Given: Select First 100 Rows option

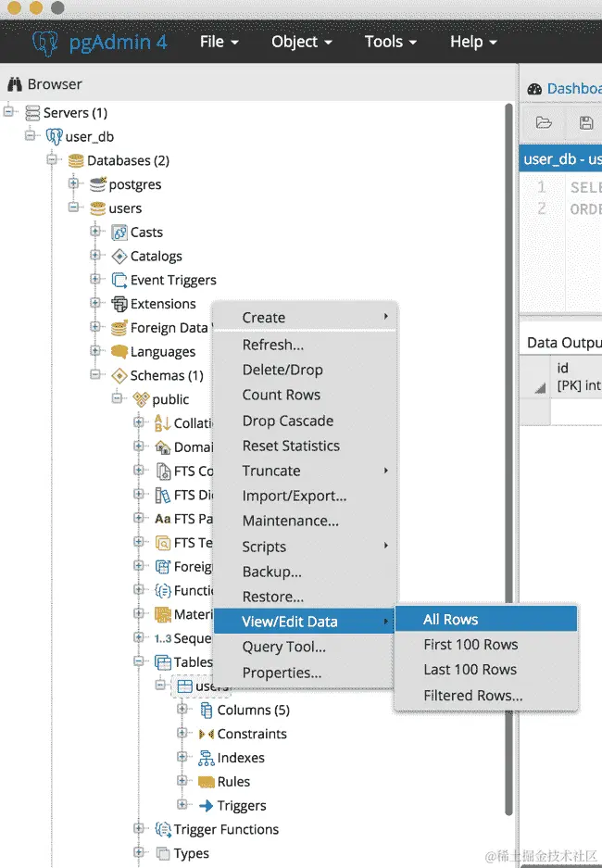Looking at the screenshot, I should [x=486, y=645].
